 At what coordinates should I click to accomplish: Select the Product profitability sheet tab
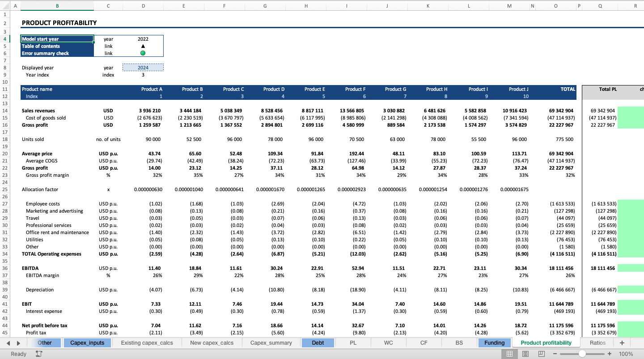point(546,343)
